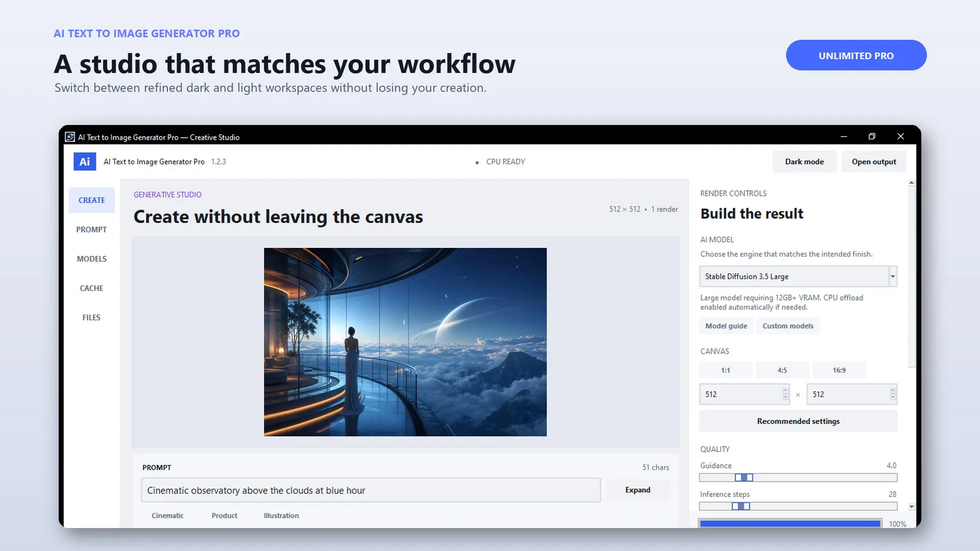This screenshot has height=551, width=980.
Task: Increase canvas height with up arrow
Action: click(x=893, y=391)
